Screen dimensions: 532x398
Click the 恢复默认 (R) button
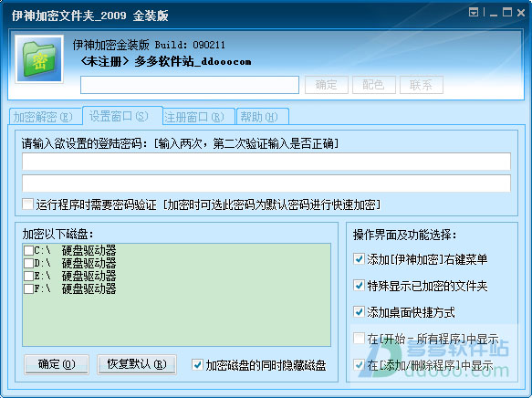[137, 364]
